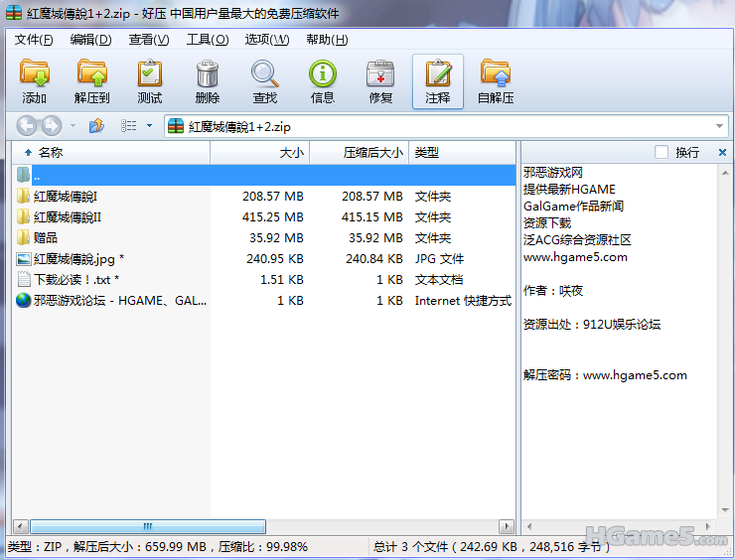Open the 工具(O) menu

[208, 40]
